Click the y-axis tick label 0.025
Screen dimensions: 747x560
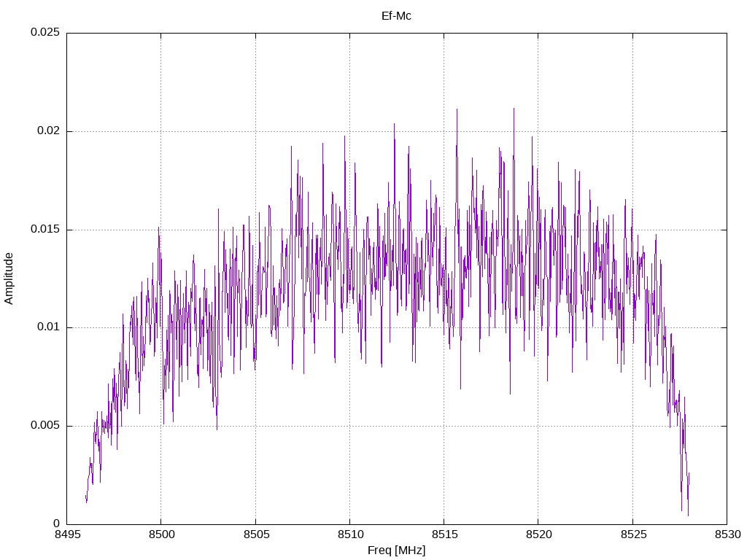[45, 32]
